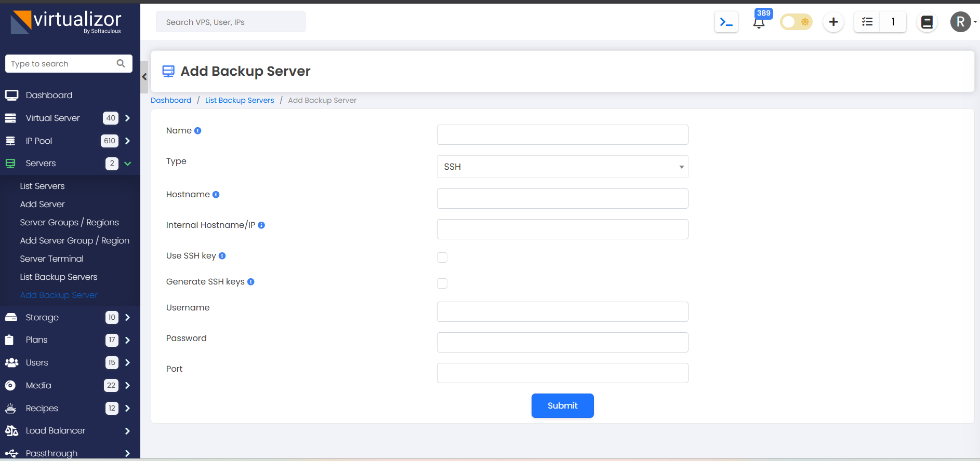Go to Dashboard via breadcrumb link

[x=171, y=100]
